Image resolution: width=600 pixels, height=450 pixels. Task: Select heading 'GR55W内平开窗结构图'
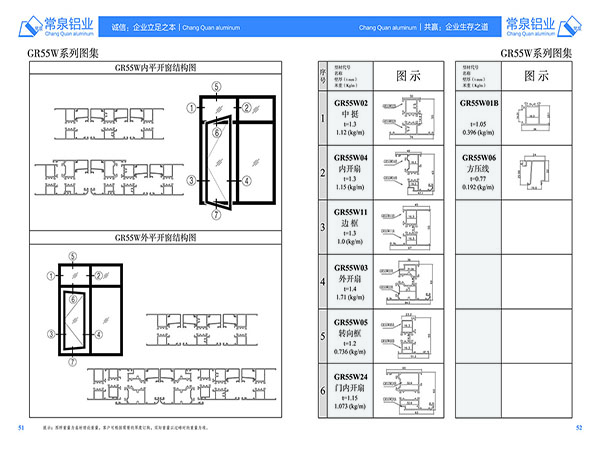pos(155,68)
